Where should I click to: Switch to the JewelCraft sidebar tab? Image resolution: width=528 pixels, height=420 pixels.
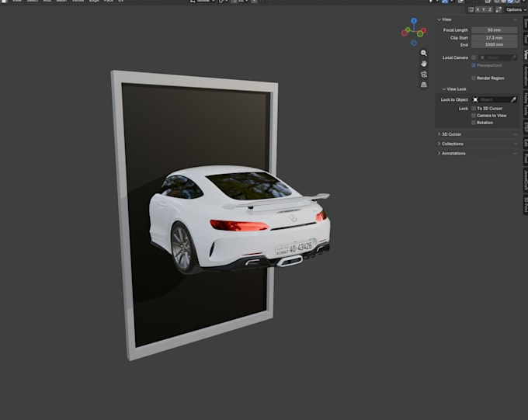pyautogui.click(x=526, y=180)
